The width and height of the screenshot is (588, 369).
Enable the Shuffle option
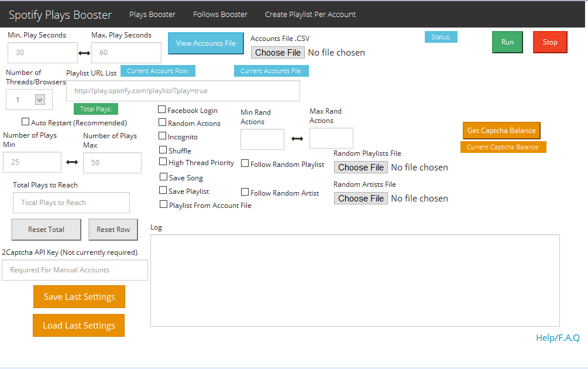coord(163,150)
